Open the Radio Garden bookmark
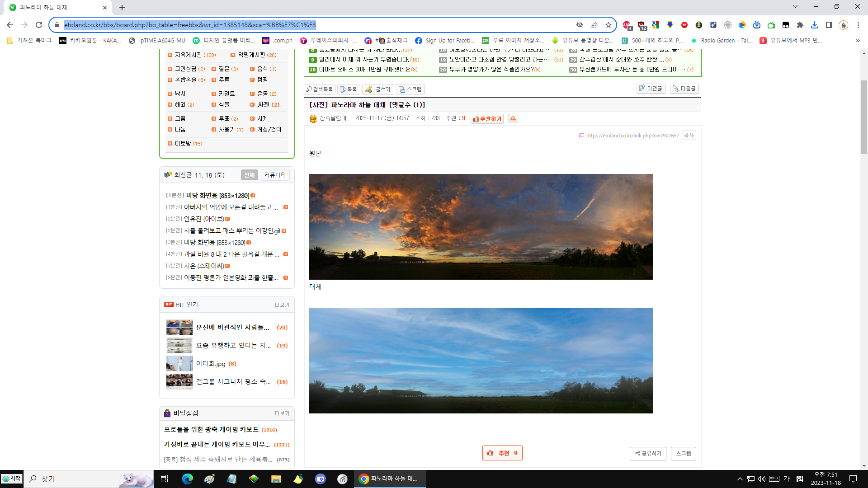The image size is (868, 488). (722, 40)
